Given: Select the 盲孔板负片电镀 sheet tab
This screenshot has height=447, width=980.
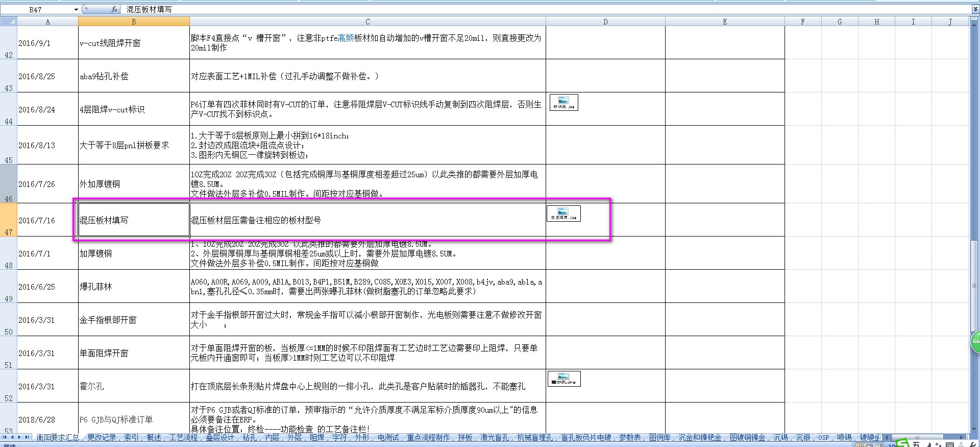Looking at the screenshot, I should 586,437.
